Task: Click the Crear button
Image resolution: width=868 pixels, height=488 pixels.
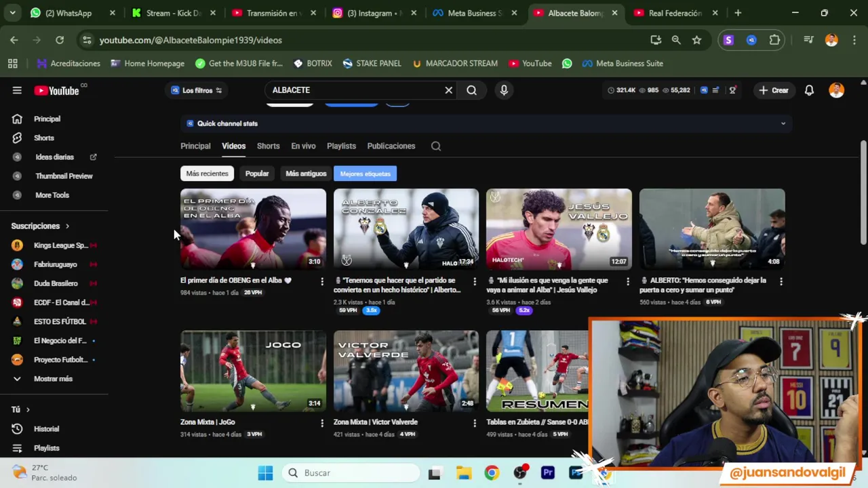Action: [774, 90]
